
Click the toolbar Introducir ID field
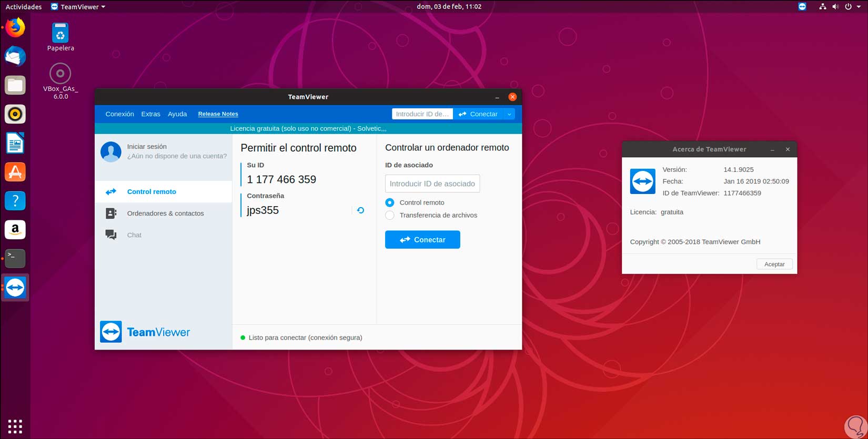(422, 114)
